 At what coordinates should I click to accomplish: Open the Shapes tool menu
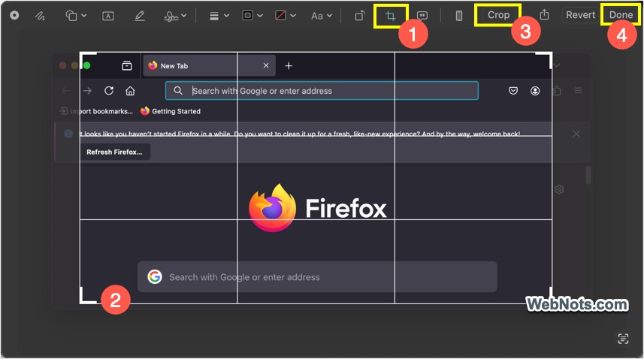[x=76, y=16]
